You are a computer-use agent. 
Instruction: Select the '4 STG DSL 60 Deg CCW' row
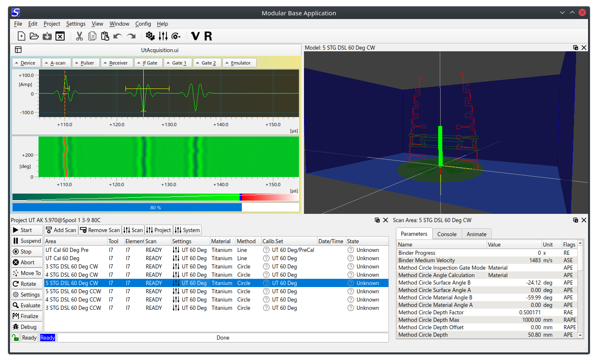[x=216, y=299]
